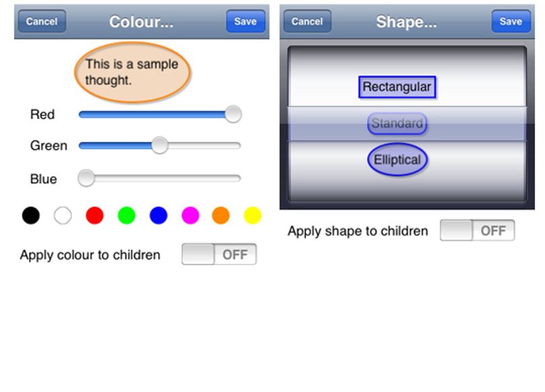Select Elliptical shape in picker
This screenshot has width=545, height=392.
pyautogui.click(x=397, y=160)
